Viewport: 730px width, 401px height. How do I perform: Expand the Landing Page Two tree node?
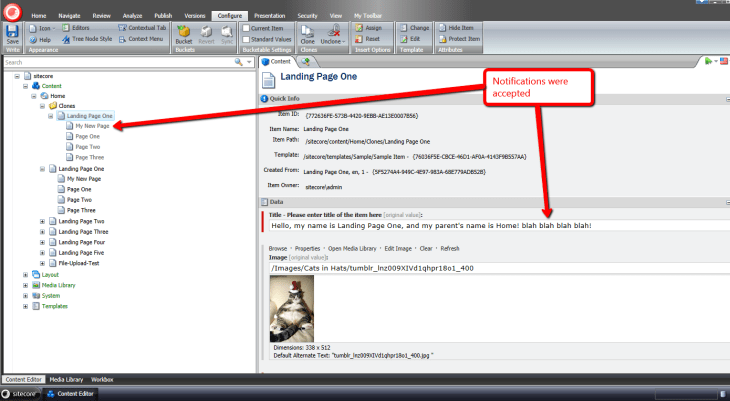(x=42, y=221)
